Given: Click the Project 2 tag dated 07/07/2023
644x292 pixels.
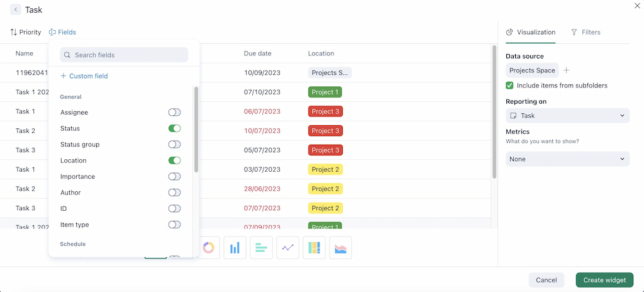Looking at the screenshot, I should (325, 208).
